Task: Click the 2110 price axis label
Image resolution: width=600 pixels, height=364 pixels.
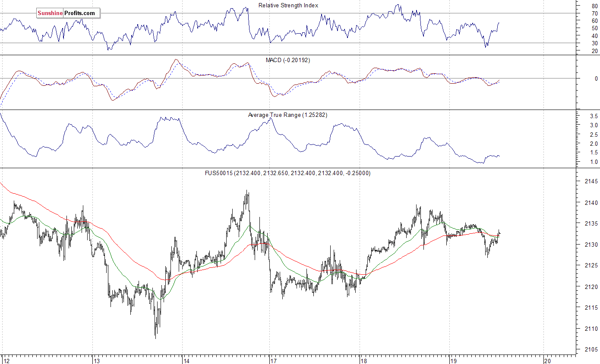Action: [591, 329]
